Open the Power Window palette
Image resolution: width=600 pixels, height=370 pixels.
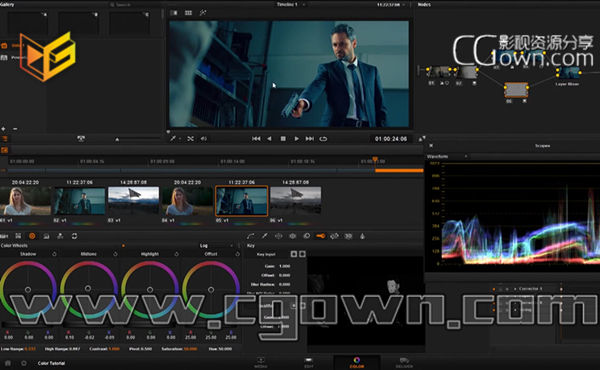[279, 236]
